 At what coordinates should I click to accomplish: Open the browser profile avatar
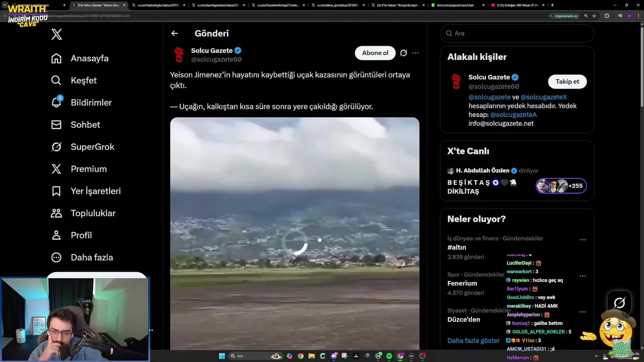click(x=629, y=16)
